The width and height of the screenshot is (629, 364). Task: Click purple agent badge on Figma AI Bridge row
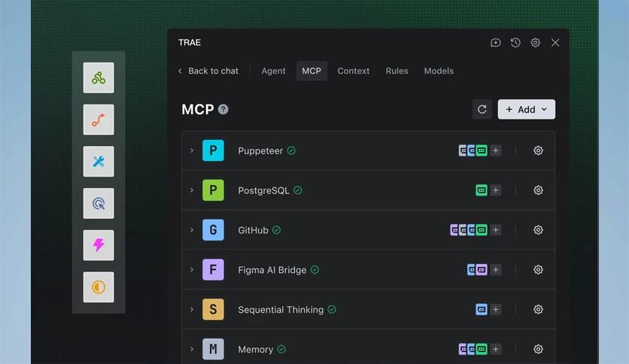click(x=482, y=270)
